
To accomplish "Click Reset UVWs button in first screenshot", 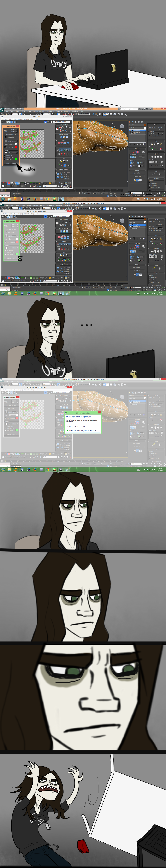I will tap(152, 127).
